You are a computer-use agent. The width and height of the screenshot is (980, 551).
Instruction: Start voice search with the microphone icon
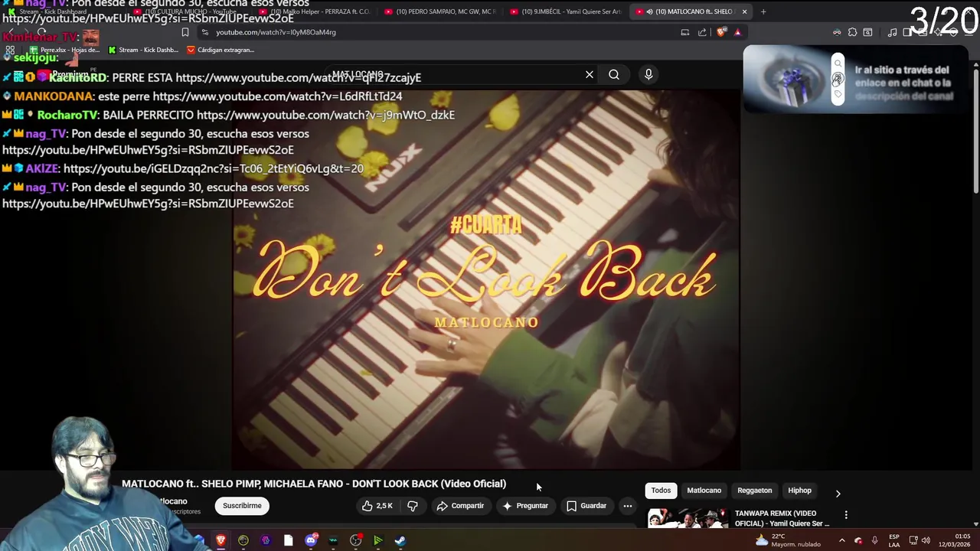tap(648, 75)
